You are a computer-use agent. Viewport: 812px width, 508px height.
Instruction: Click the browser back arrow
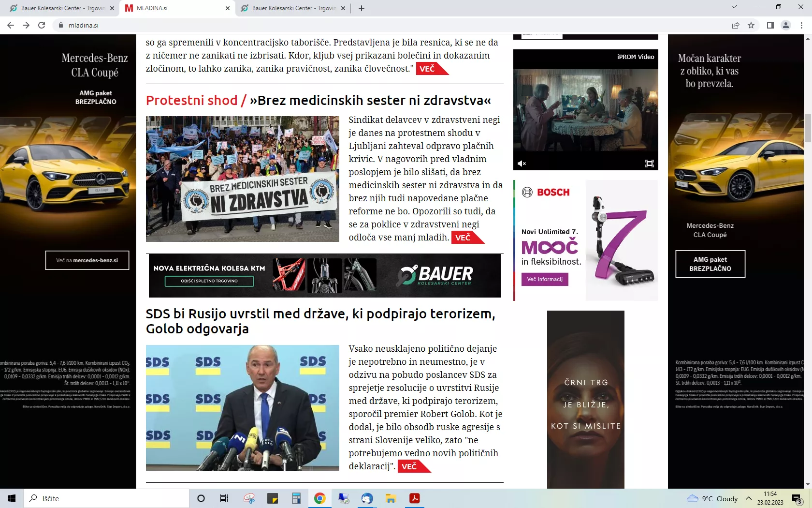[11, 25]
